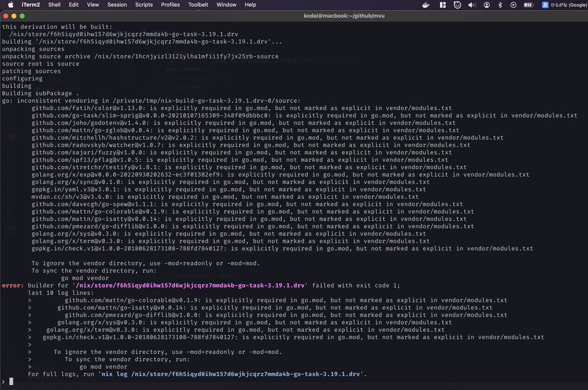Zoom the terminal with the green button
The width and height of the screenshot is (588, 390).
pos(22,17)
